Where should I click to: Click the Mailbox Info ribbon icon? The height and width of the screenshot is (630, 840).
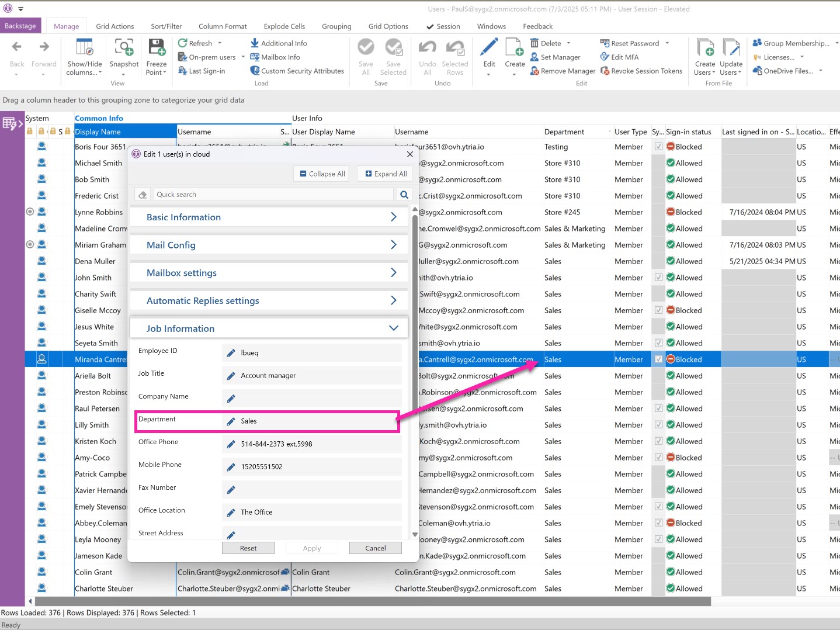pyautogui.click(x=255, y=57)
